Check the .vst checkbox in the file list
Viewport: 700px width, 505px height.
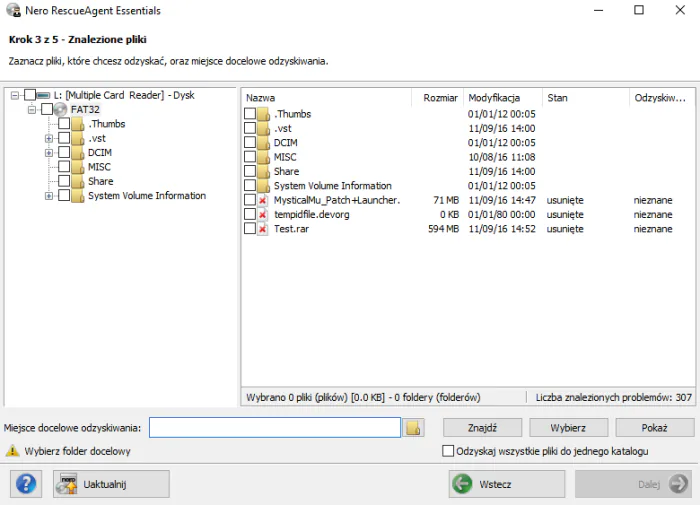point(250,128)
